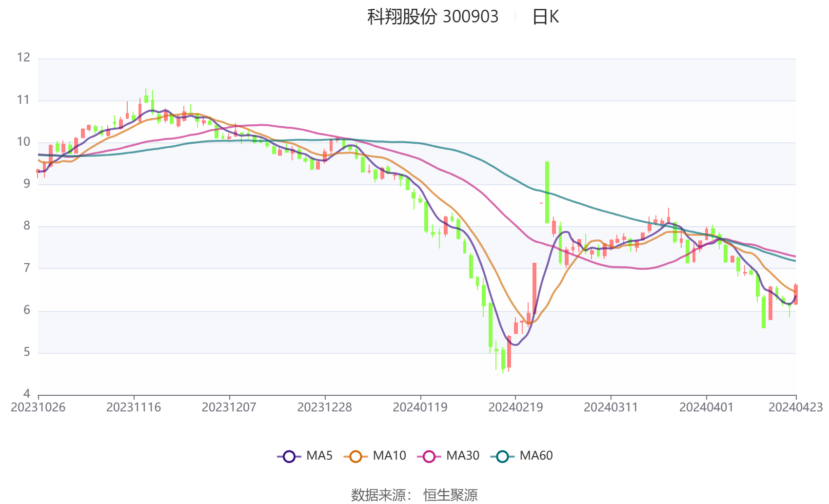Screen dimensions: 829x504
Task: Toggle the MA30 legend series
Action: click(448, 456)
